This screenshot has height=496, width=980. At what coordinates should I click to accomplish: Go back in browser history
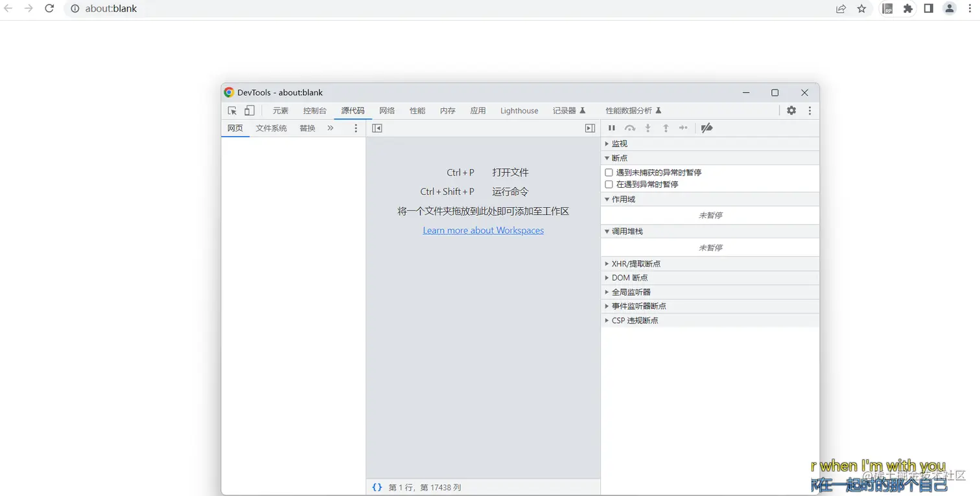point(8,9)
